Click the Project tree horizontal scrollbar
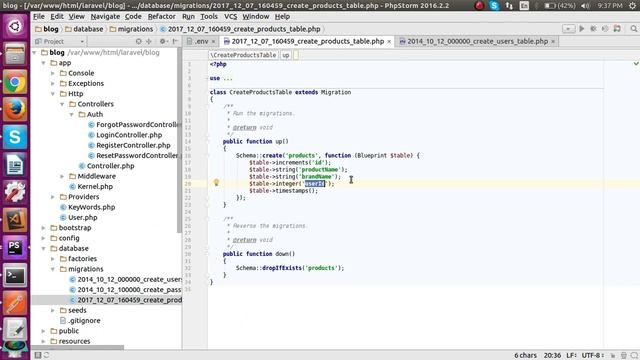The width and height of the screenshot is (640, 360). coord(78,348)
